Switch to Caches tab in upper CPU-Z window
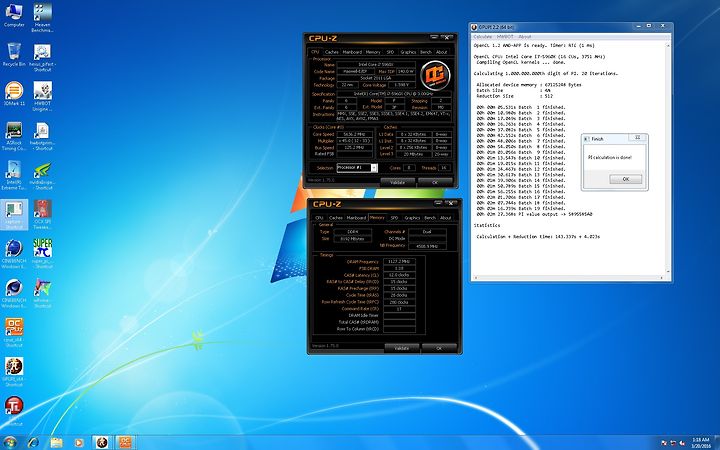 pos(331,52)
